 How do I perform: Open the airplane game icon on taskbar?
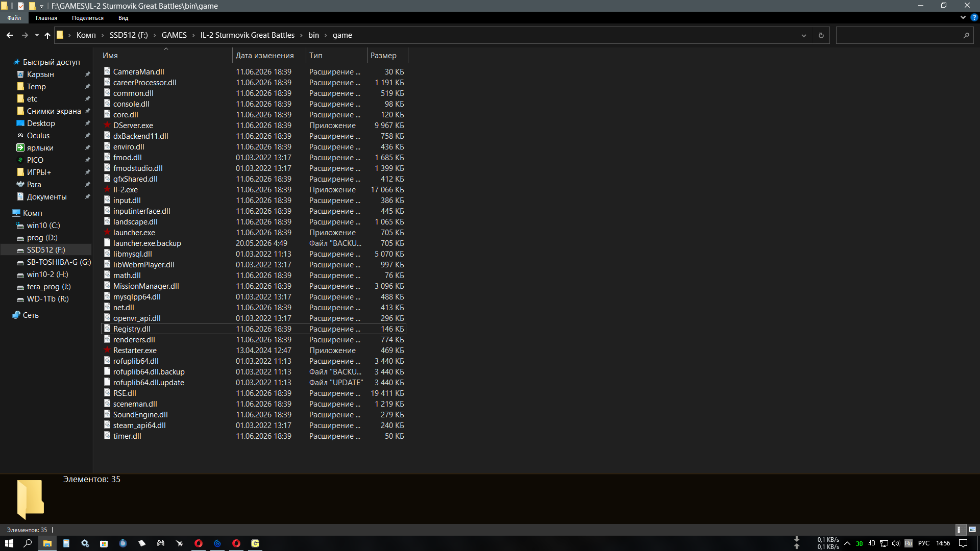[179, 543]
